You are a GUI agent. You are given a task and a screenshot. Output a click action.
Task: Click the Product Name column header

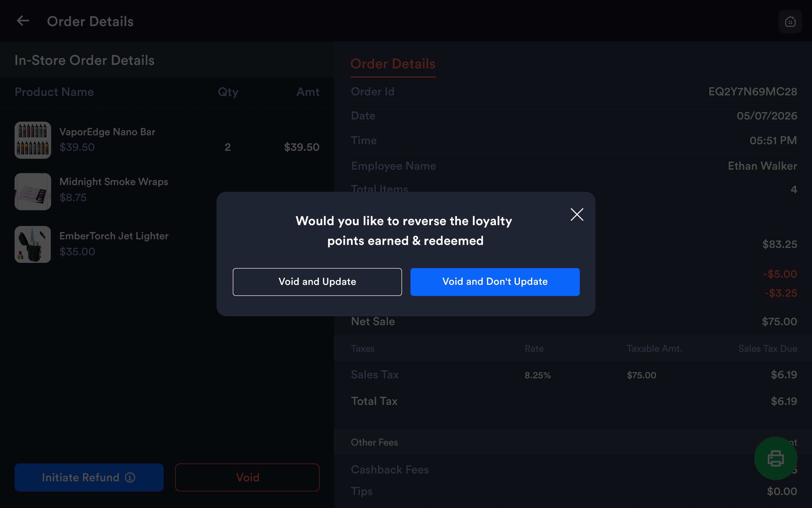[54, 92]
